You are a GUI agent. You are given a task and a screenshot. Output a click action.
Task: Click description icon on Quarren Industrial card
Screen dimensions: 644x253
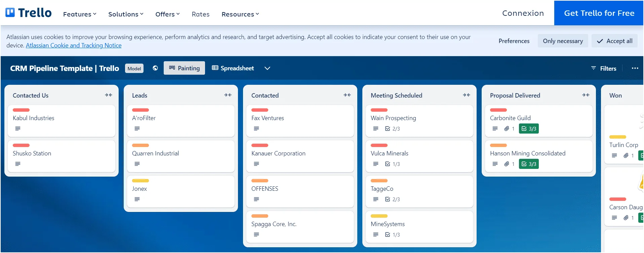[x=137, y=164]
